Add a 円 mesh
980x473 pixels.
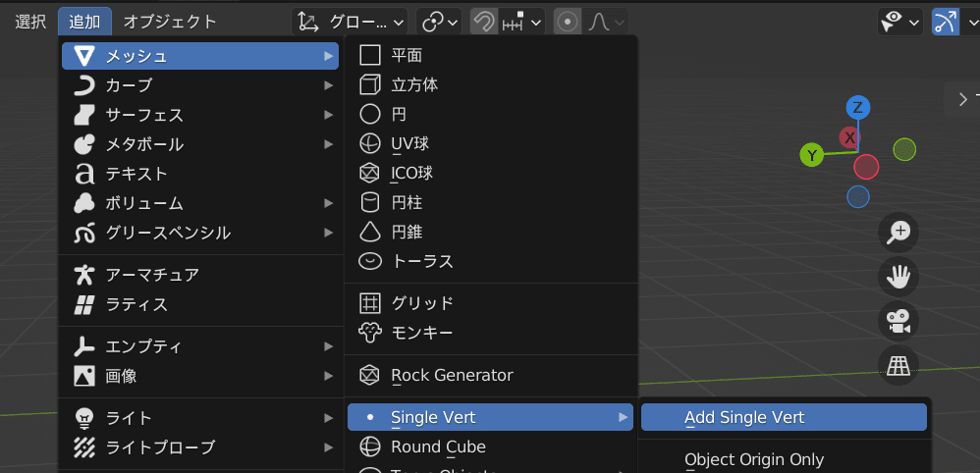pyautogui.click(x=491, y=115)
